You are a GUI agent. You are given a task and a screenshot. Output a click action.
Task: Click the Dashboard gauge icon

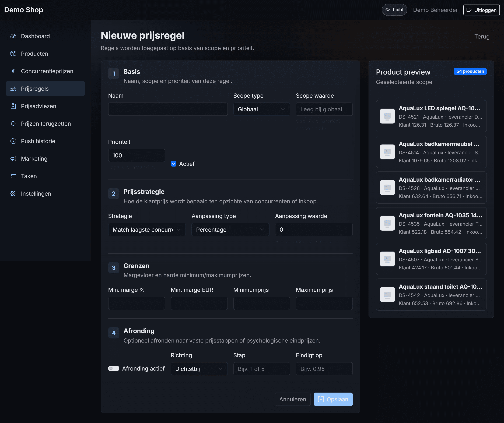(x=13, y=36)
